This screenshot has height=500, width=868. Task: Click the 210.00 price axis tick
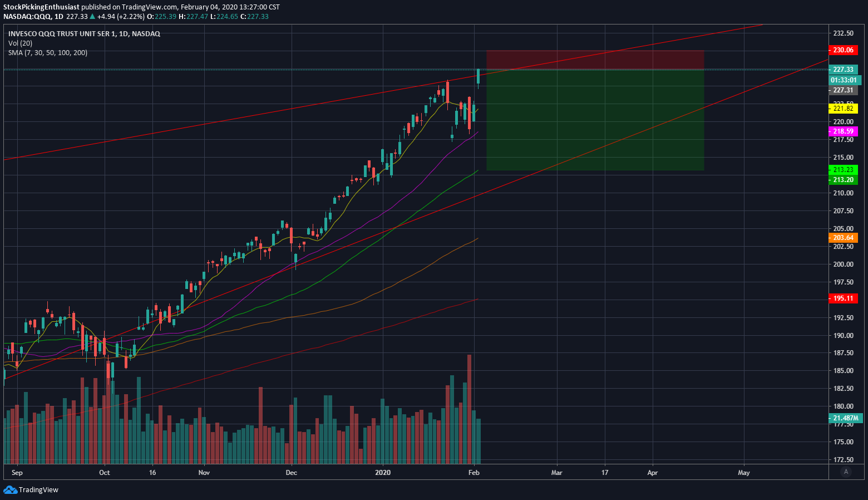(x=843, y=193)
